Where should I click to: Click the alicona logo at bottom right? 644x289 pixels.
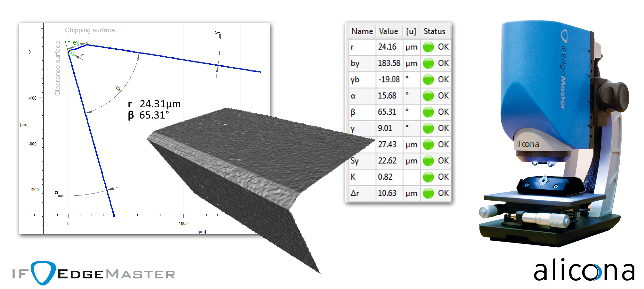tap(583, 271)
